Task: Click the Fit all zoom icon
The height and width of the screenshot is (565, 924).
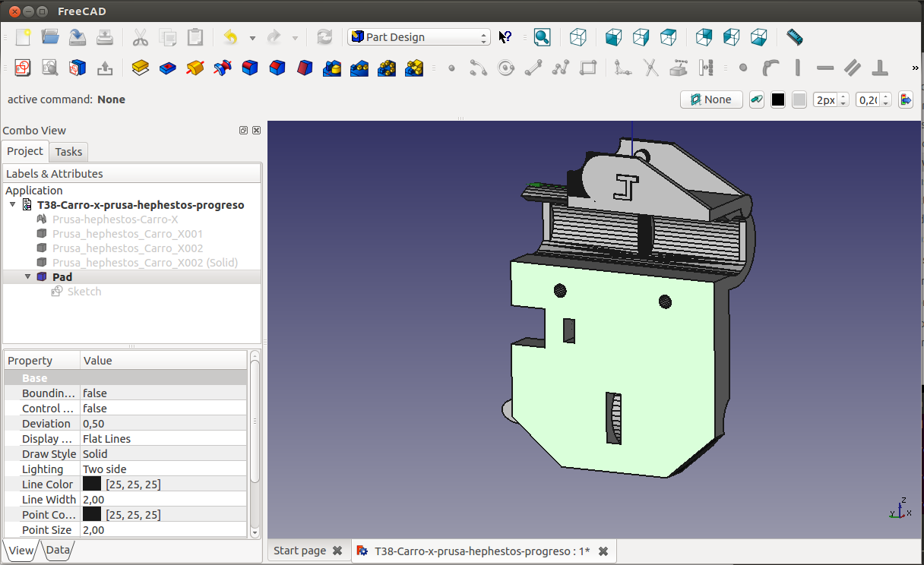Action: point(542,37)
